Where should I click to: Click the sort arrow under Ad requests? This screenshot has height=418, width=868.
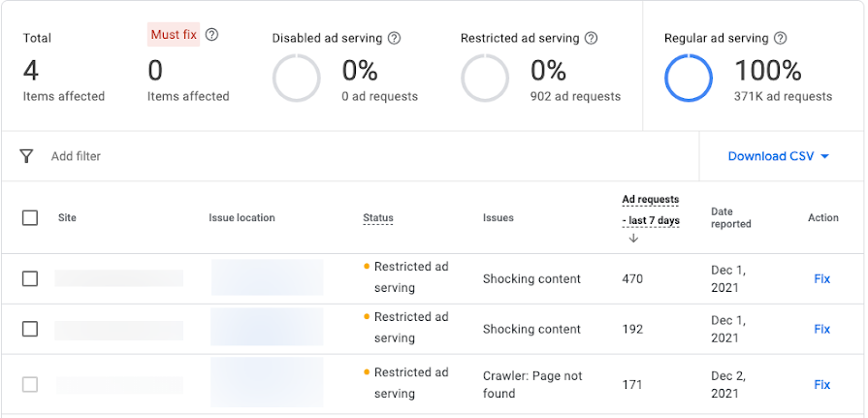(x=633, y=239)
